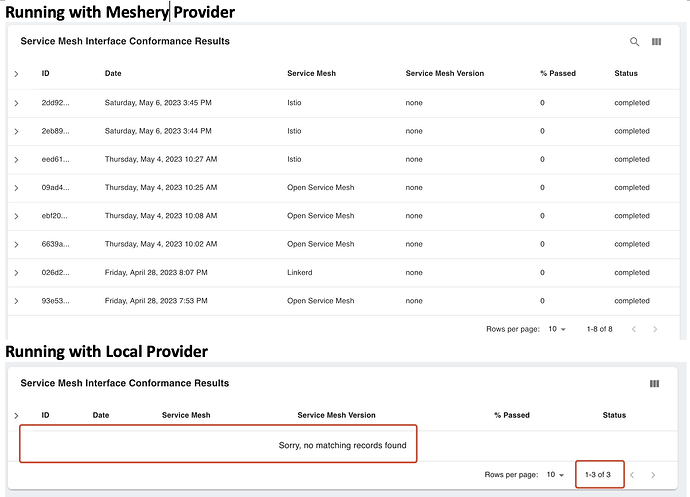Screen dimensions: 690x497
Task: Select date Friday, April 28, 2023 7:53 PM
Action: tap(156, 300)
